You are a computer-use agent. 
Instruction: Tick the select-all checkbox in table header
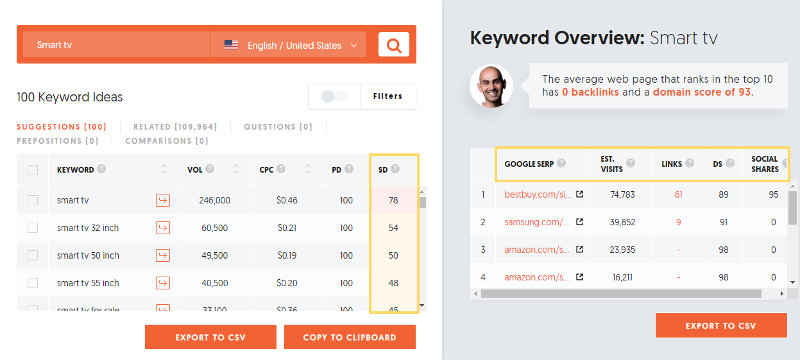click(32, 170)
